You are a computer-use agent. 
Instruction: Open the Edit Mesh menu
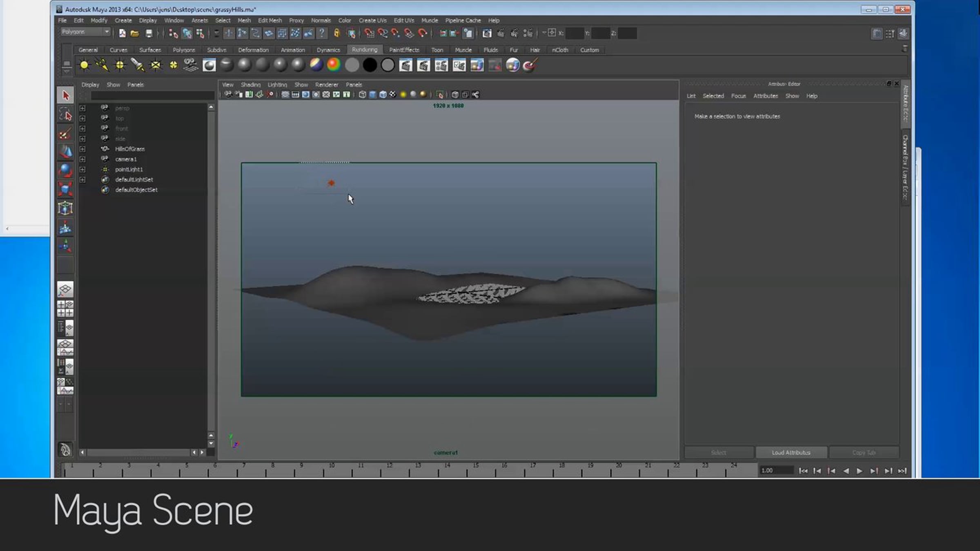[269, 20]
